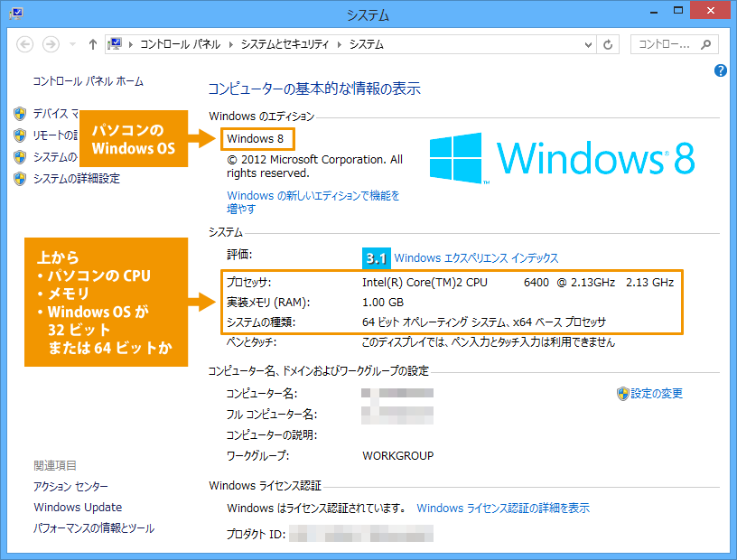This screenshot has width=737, height=560.
Task: Select システム breadcrumb in address bar
Action: pos(366,44)
